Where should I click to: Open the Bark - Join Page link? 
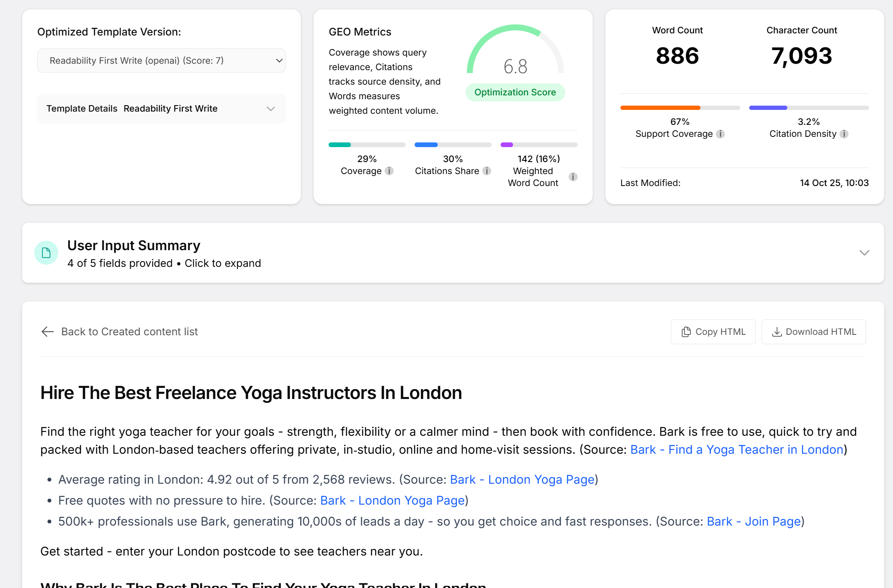[x=754, y=521]
